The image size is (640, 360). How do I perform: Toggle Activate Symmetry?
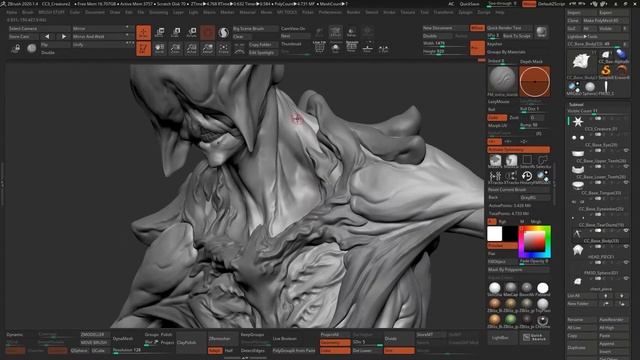point(519,150)
